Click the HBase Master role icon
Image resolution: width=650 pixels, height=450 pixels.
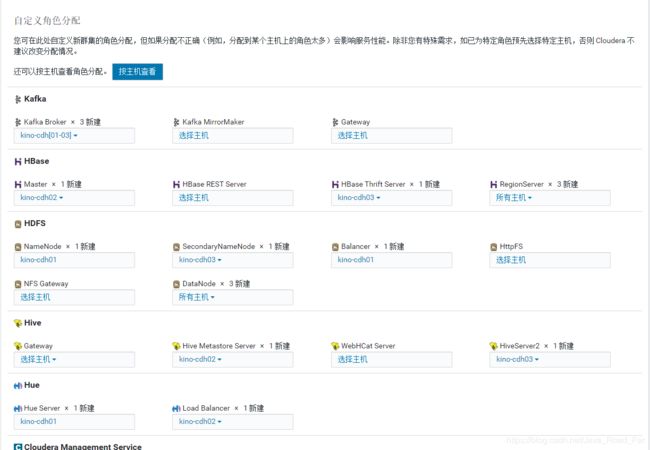click(18, 184)
